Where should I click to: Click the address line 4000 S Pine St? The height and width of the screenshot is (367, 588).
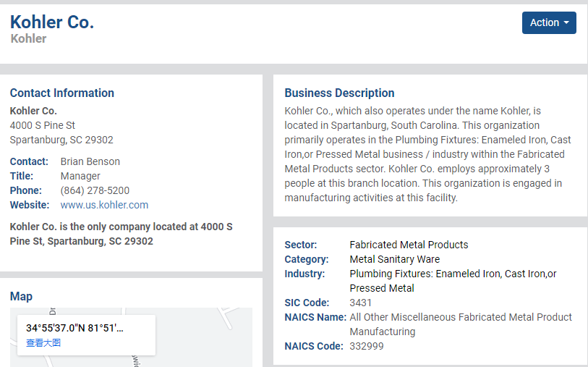coord(43,125)
